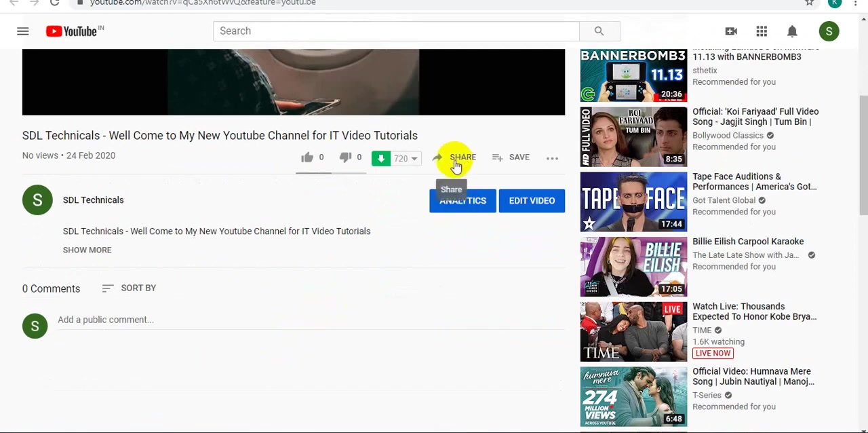The width and height of the screenshot is (868, 433).
Task: Open the Billie Eilish Carpool Karaoke thumbnail
Action: coord(633,267)
